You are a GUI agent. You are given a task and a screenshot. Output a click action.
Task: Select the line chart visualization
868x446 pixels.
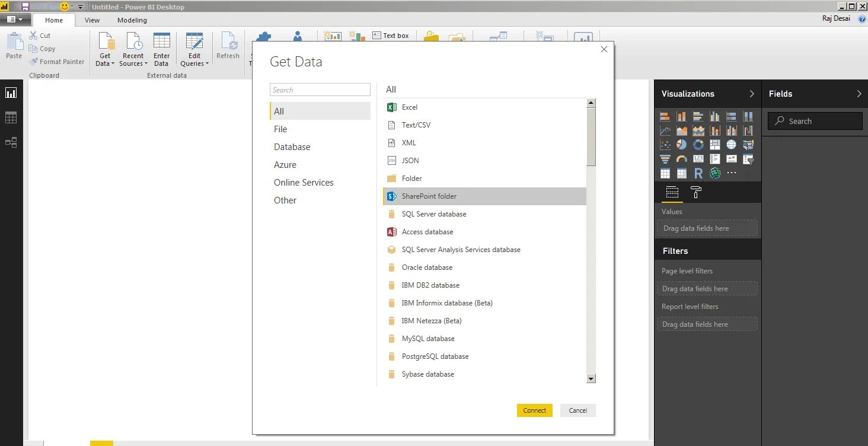[x=665, y=130]
